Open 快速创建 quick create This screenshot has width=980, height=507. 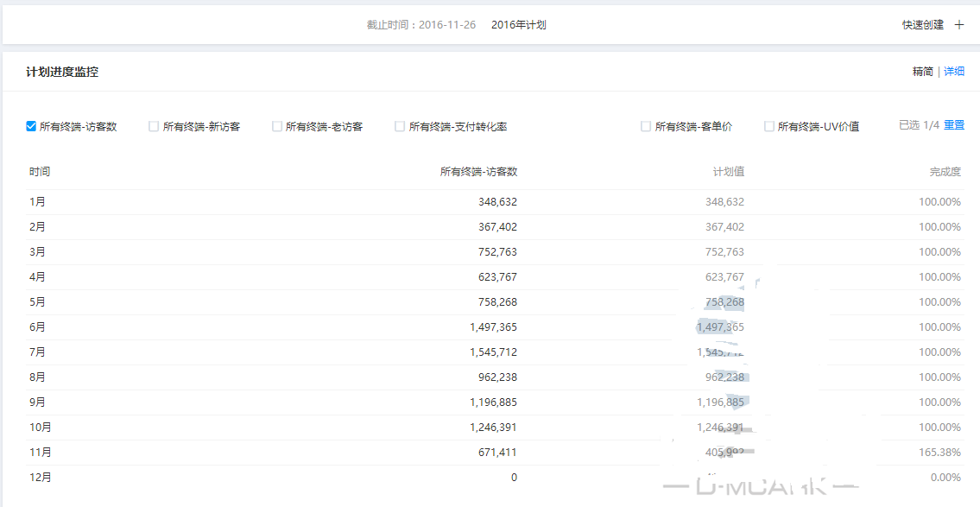point(923,25)
